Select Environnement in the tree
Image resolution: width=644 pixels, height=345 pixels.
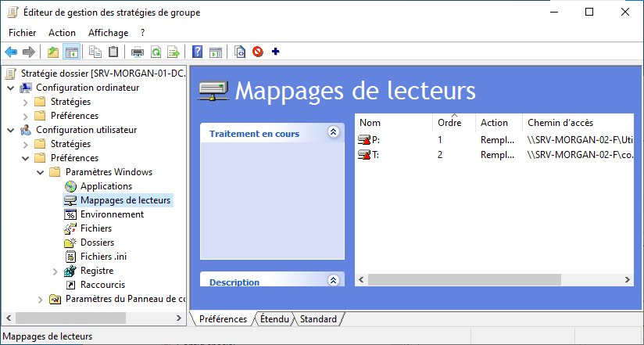(112, 214)
